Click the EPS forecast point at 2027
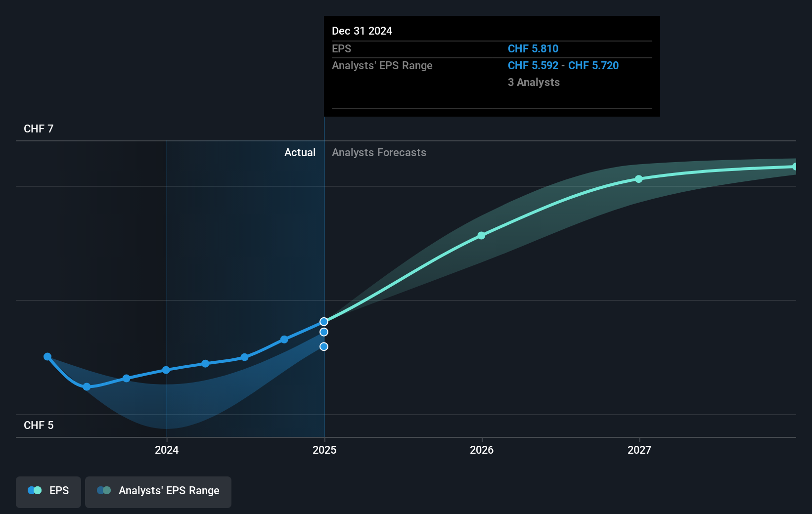 click(639, 179)
